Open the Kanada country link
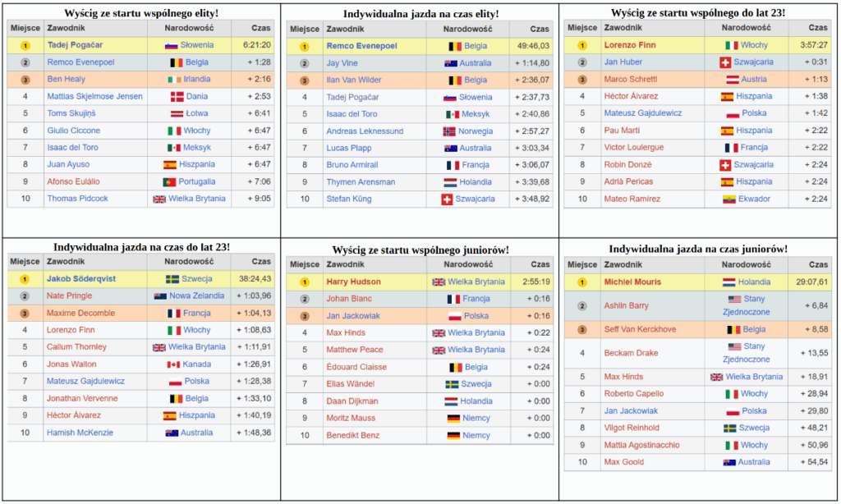This screenshot has height=504, width=841. pos(196,364)
